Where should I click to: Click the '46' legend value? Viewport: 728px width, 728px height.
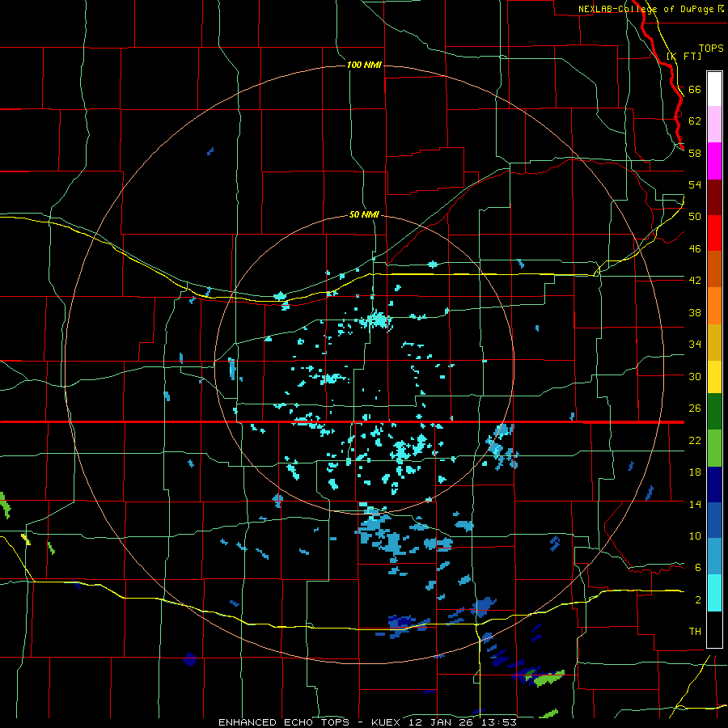click(695, 249)
